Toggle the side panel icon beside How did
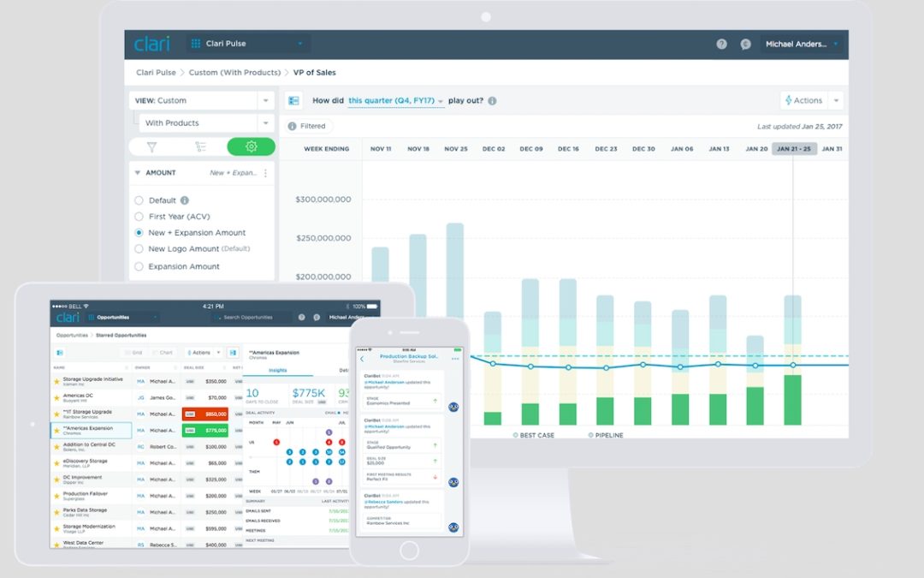The image size is (924, 578). pyautogui.click(x=293, y=101)
